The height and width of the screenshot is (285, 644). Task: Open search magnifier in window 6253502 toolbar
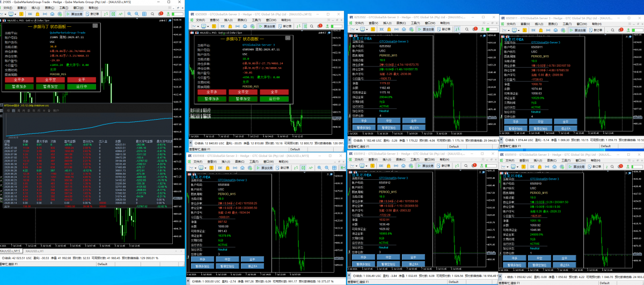(467, 29)
